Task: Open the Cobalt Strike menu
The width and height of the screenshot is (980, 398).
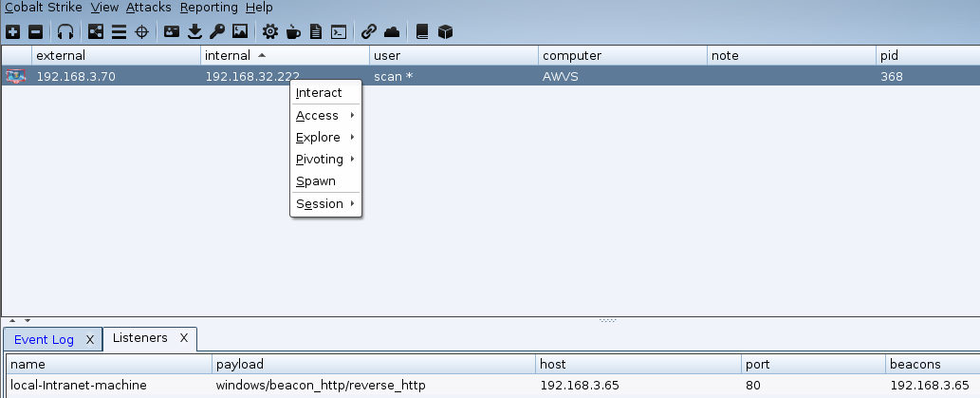Action: pyautogui.click(x=43, y=8)
